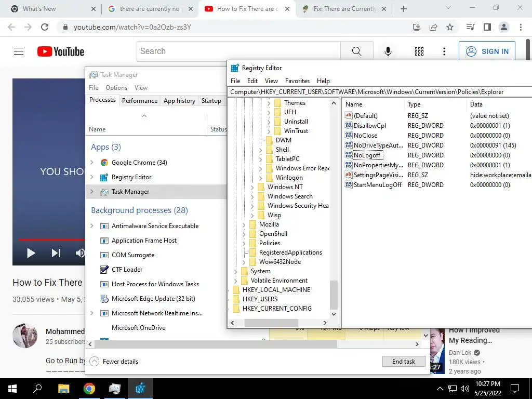Switch to the Startup tab
Image resolution: width=532 pixels, height=399 pixels.
[211, 101]
